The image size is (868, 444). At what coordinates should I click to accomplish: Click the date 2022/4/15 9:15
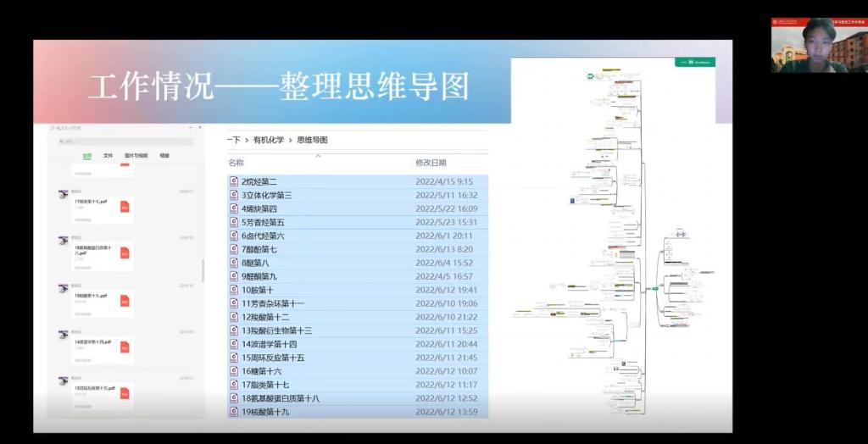[x=444, y=181]
